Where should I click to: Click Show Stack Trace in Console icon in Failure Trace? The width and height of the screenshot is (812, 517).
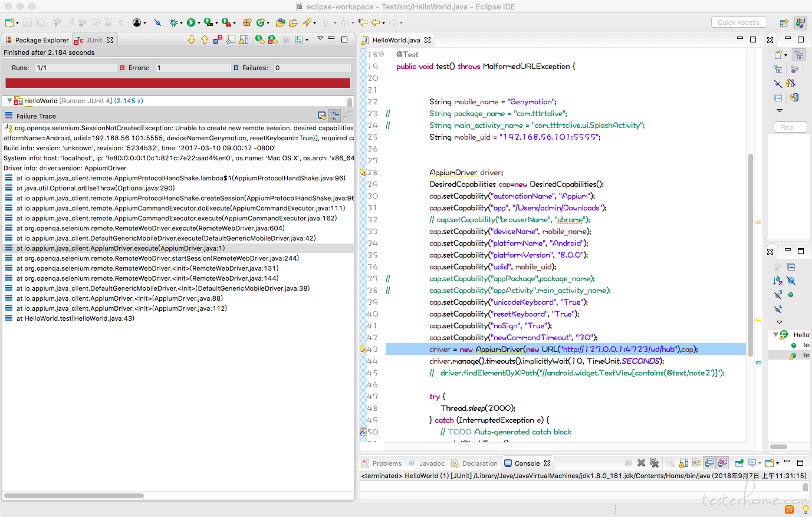point(321,116)
